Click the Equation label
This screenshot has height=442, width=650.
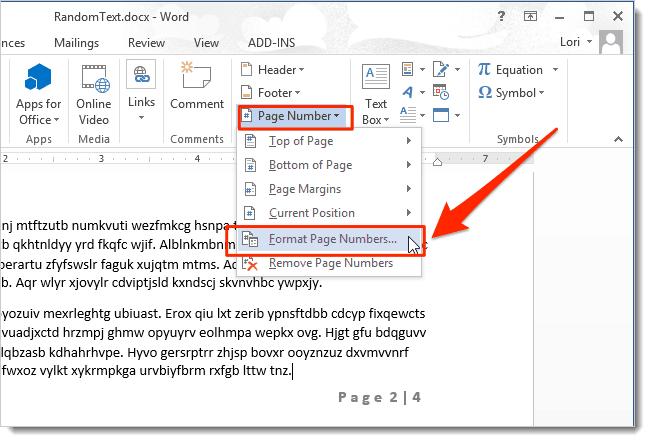519,70
